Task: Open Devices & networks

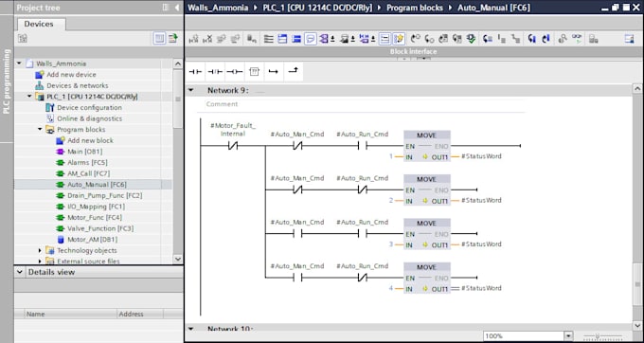Action: pos(78,85)
